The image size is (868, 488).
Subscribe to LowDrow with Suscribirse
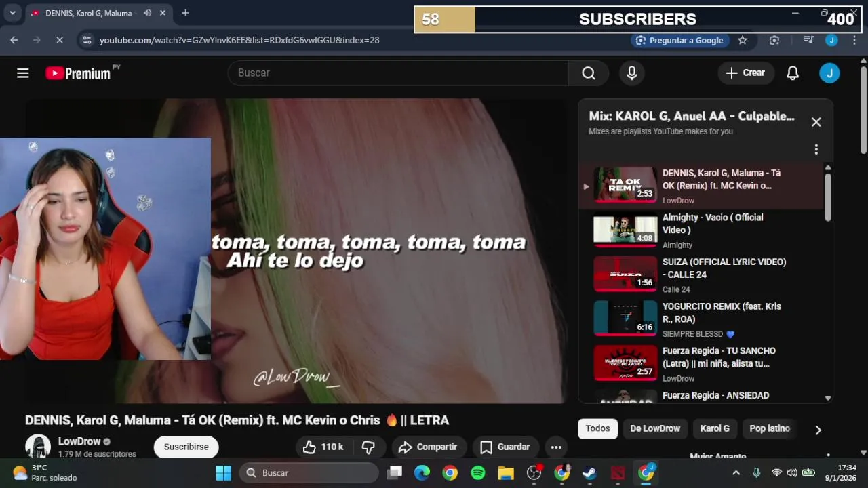click(x=186, y=447)
